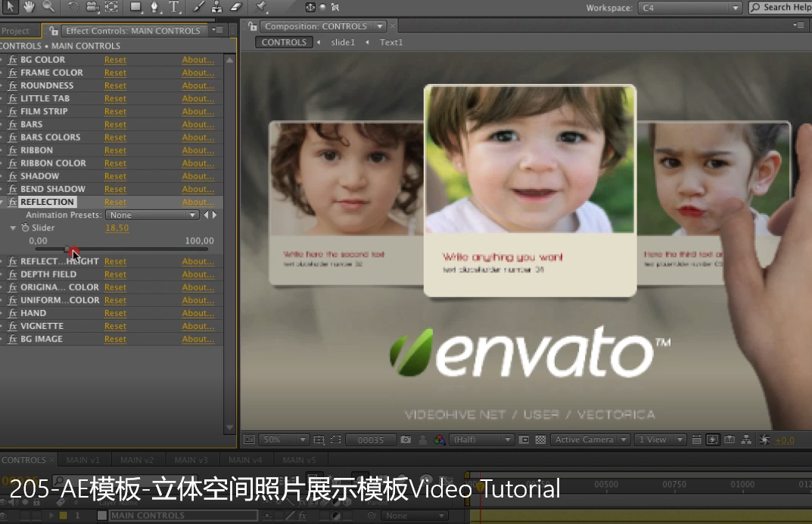The width and height of the screenshot is (812, 524).
Task: Toggle the Slider stopwatch keyframe icon
Action: point(25,228)
